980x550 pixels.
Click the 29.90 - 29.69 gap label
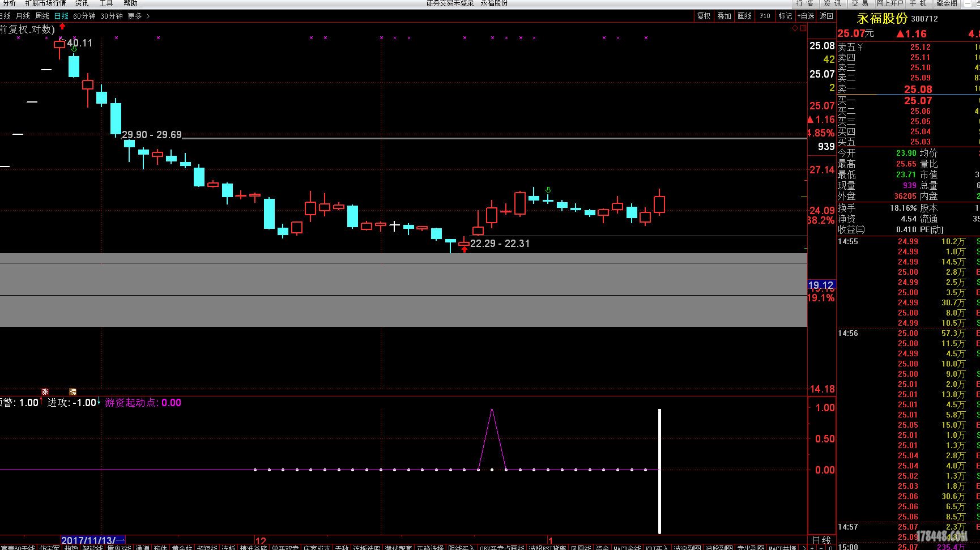[152, 135]
